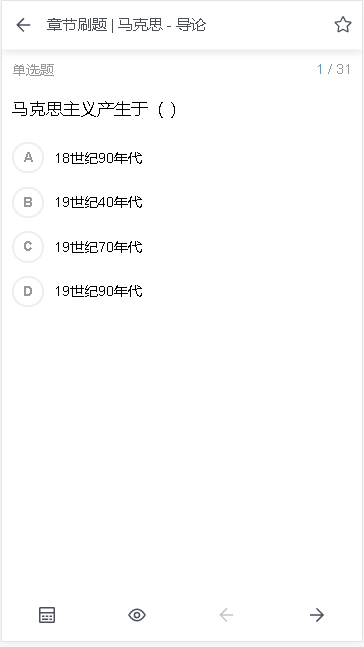
Task: Advance to next question with right arrow
Action: click(x=317, y=615)
